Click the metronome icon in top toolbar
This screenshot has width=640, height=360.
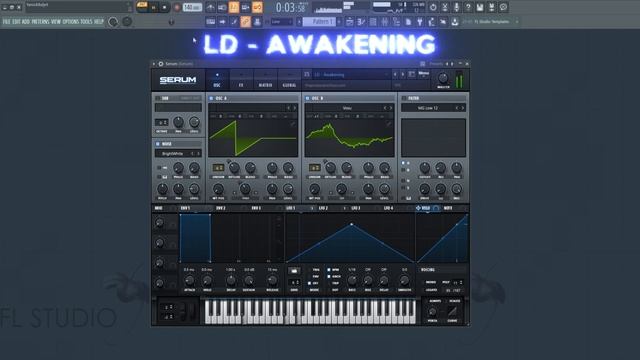[210, 7]
